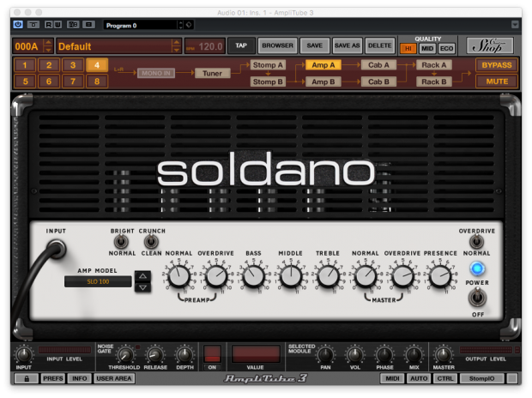Click the SAVE AS button

tap(348, 45)
